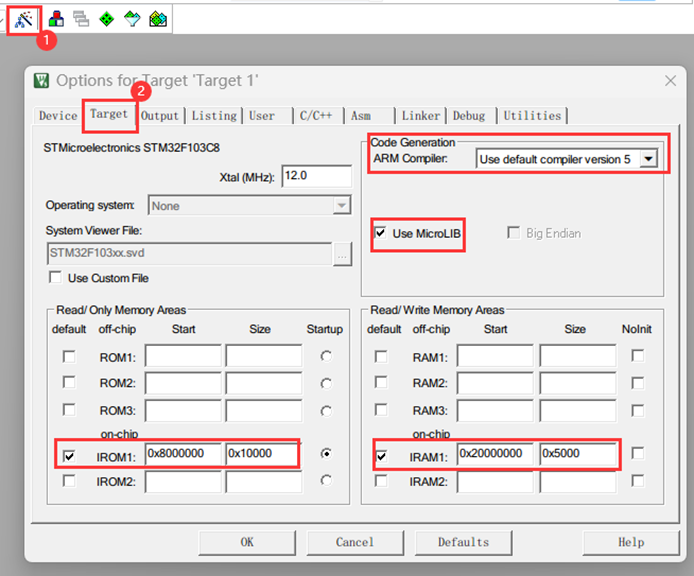Viewport: 694px width, 576px height.
Task: Toggle the IRAM1 default checkbox
Action: click(381, 456)
